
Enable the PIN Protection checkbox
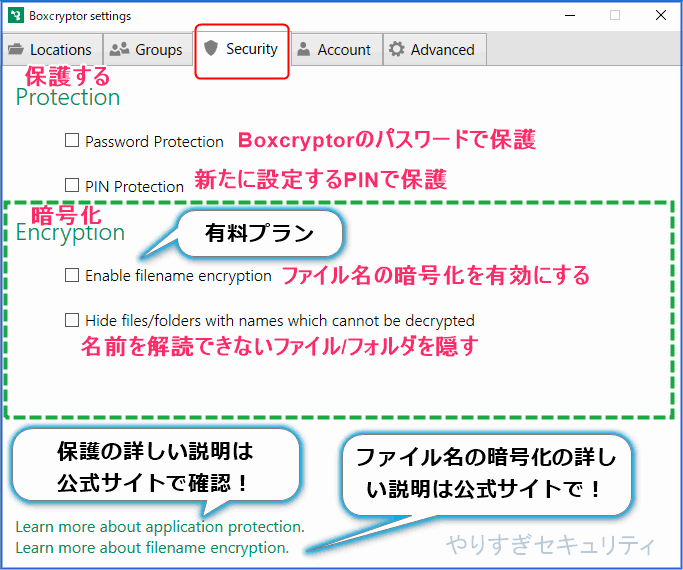click(x=72, y=185)
